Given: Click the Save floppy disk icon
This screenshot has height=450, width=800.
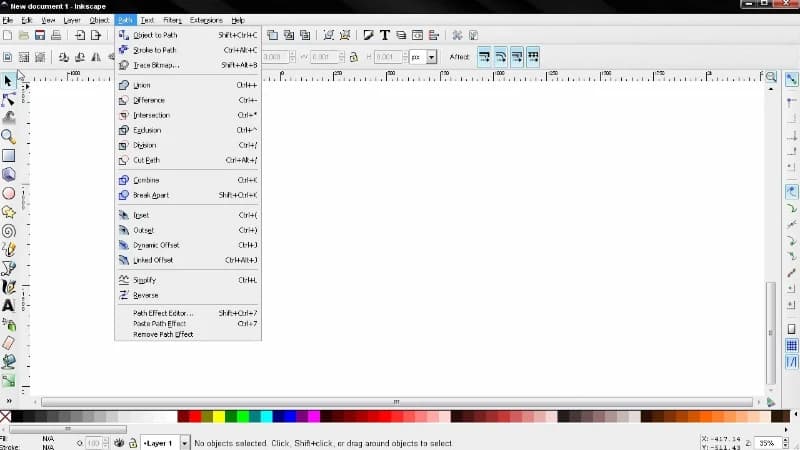Looking at the screenshot, I should click(x=40, y=35).
